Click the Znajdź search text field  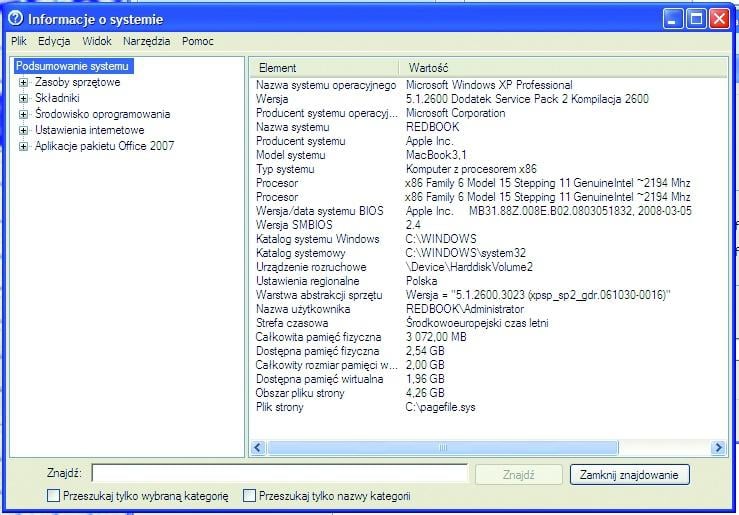(279, 474)
